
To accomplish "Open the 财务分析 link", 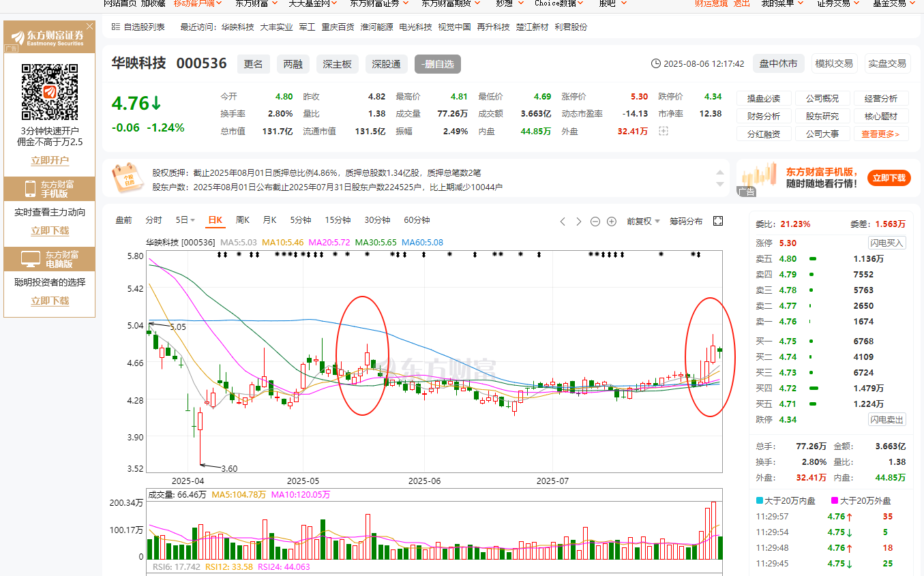I will (763, 117).
